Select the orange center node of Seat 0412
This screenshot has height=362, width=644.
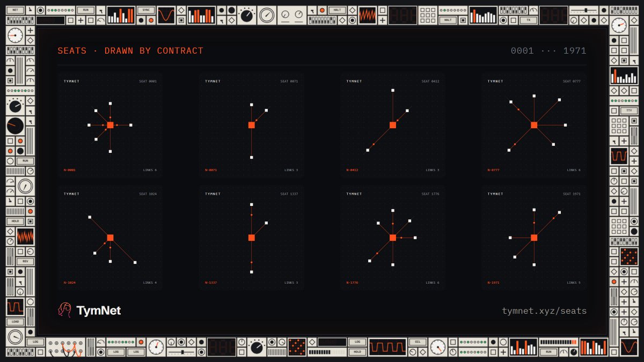[393, 125]
